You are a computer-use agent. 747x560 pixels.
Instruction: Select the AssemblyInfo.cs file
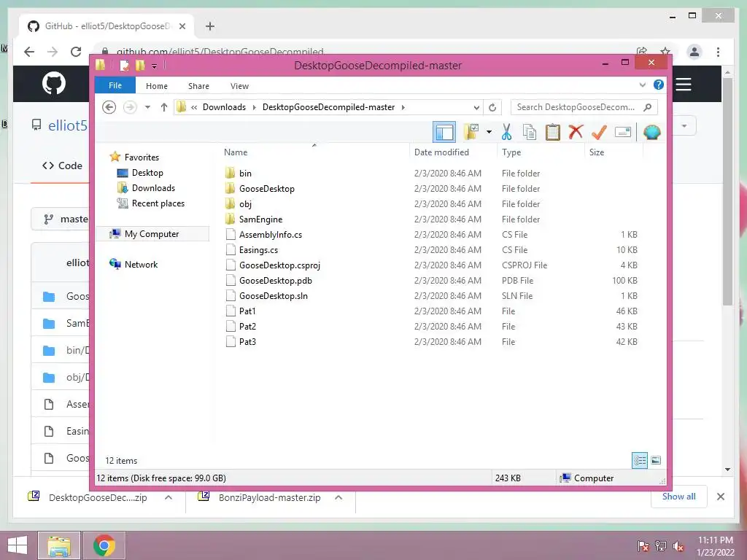(270, 234)
